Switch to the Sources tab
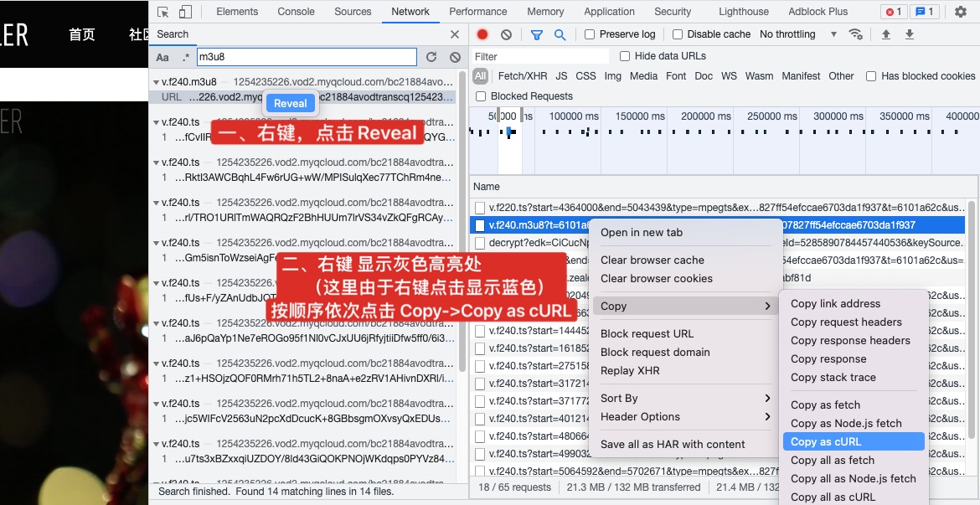 click(x=353, y=11)
